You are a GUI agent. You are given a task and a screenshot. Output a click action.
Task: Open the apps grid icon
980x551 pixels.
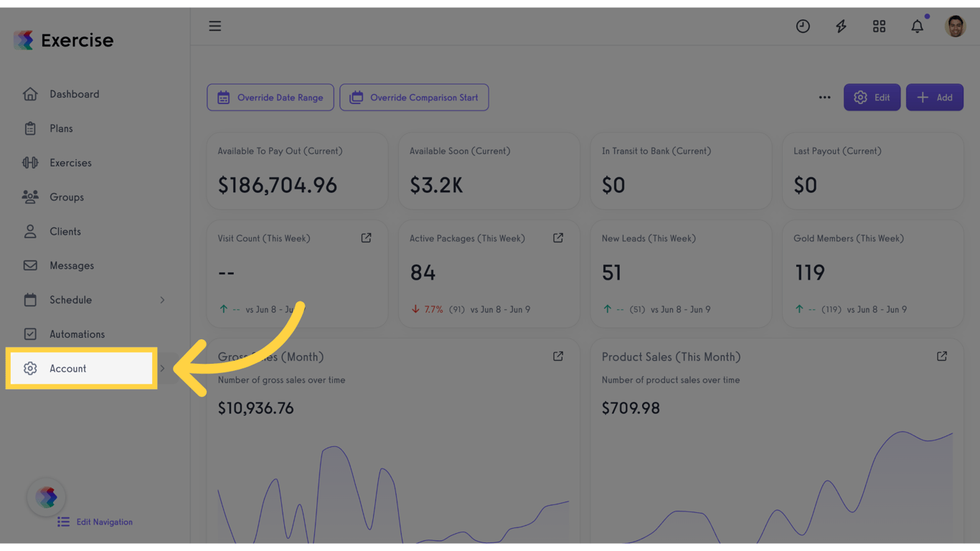[879, 27]
